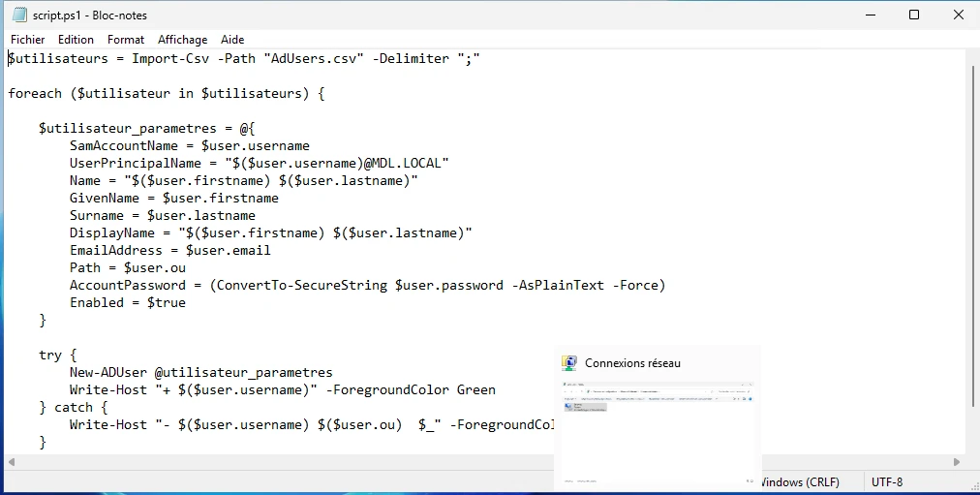Click the } catch { line

(x=74, y=408)
